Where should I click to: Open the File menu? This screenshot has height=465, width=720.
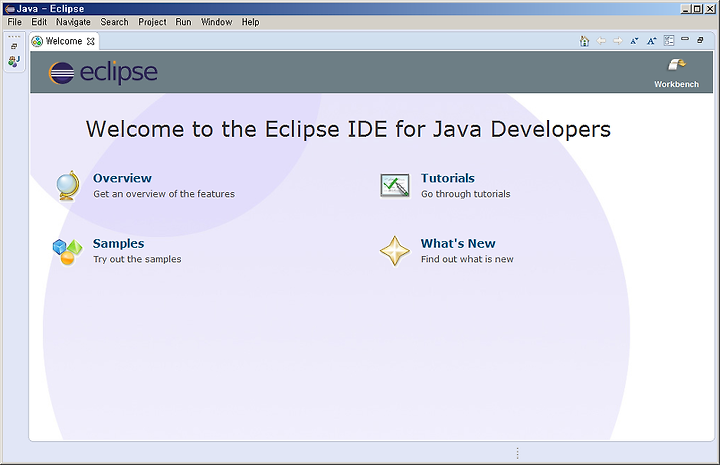14,22
